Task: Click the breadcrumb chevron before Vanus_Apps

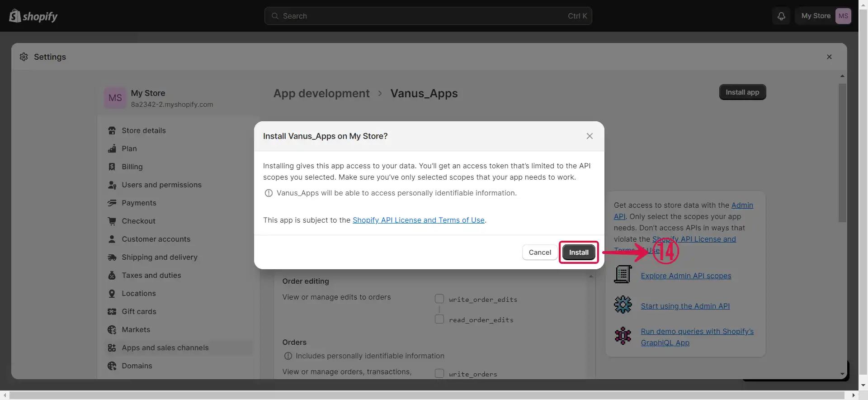Action: tap(380, 93)
